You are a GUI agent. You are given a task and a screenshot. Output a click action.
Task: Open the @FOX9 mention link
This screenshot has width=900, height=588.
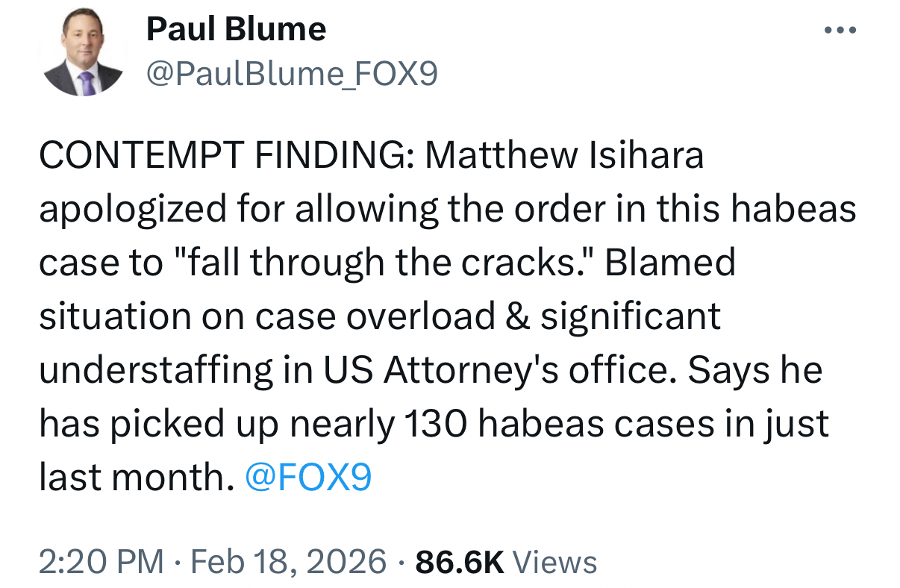coord(307,478)
